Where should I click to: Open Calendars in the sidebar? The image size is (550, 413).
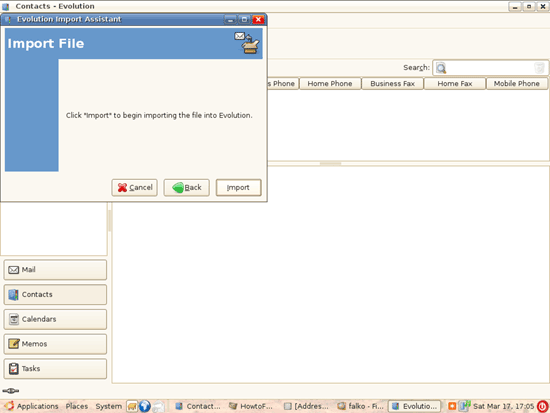[55, 319]
